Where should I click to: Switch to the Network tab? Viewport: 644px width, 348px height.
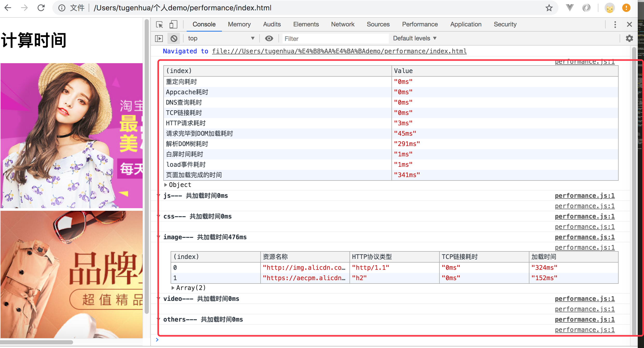pyautogui.click(x=342, y=24)
